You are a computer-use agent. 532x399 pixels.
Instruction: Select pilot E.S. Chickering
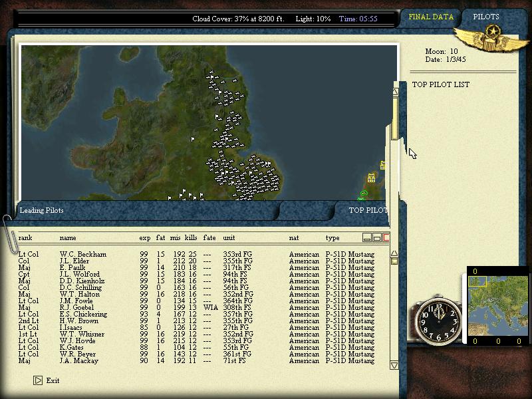coord(83,314)
